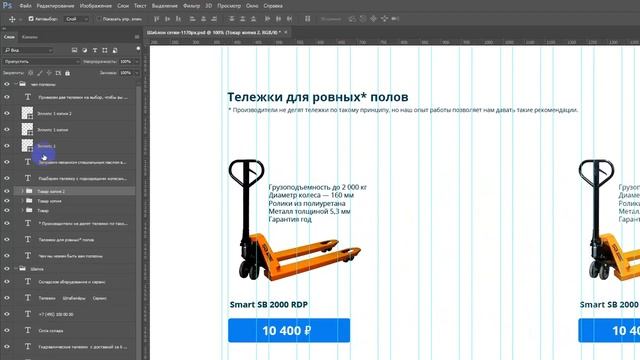
Task: Lock artboard nesting icon
Action: [x=58, y=73]
